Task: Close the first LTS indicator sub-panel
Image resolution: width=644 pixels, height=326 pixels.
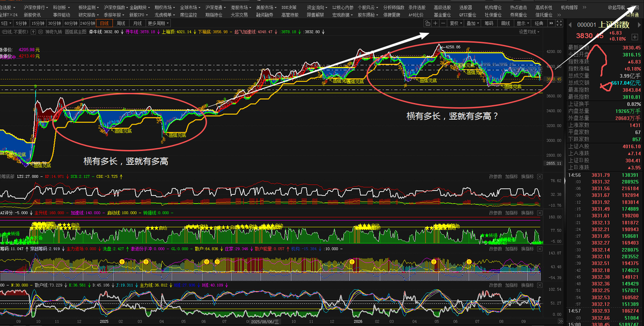Action: pyautogui.click(x=540, y=177)
